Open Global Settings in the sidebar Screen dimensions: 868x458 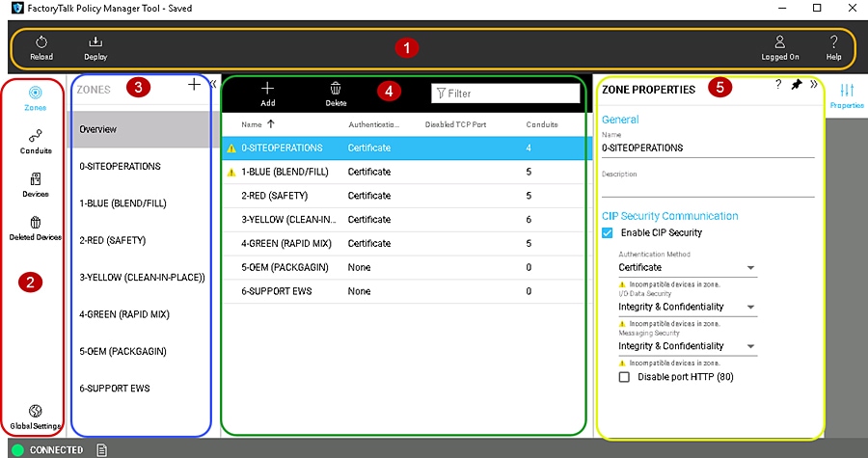[x=36, y=418]
